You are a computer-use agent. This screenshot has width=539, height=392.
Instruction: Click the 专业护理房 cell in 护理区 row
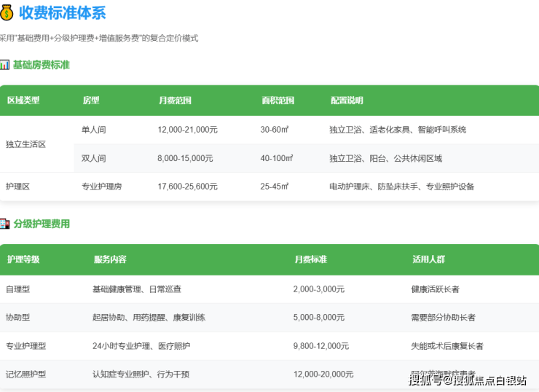coord(101,187)
